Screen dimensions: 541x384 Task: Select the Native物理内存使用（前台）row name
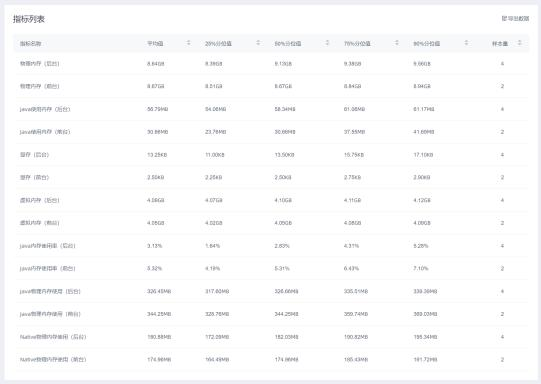[x=53, y=360]
